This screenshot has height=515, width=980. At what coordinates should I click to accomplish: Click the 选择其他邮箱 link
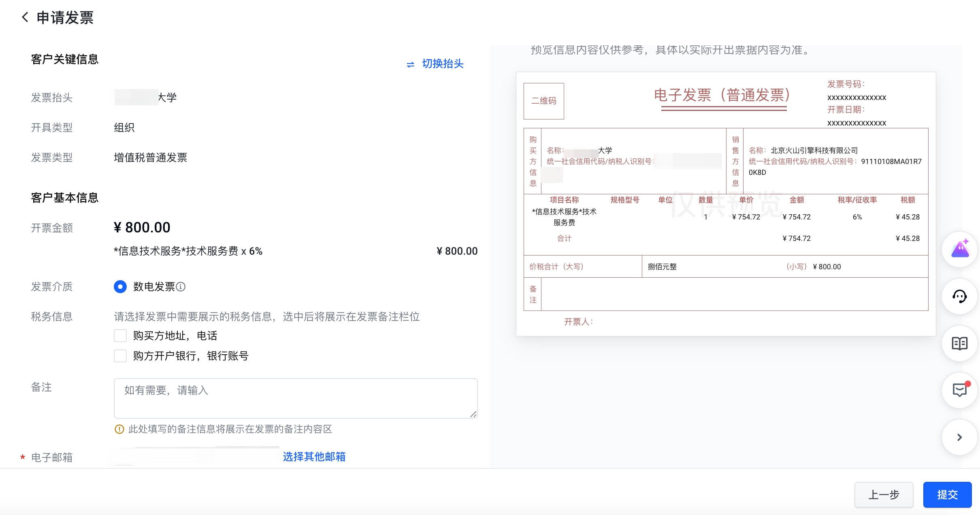coord(314,457)
